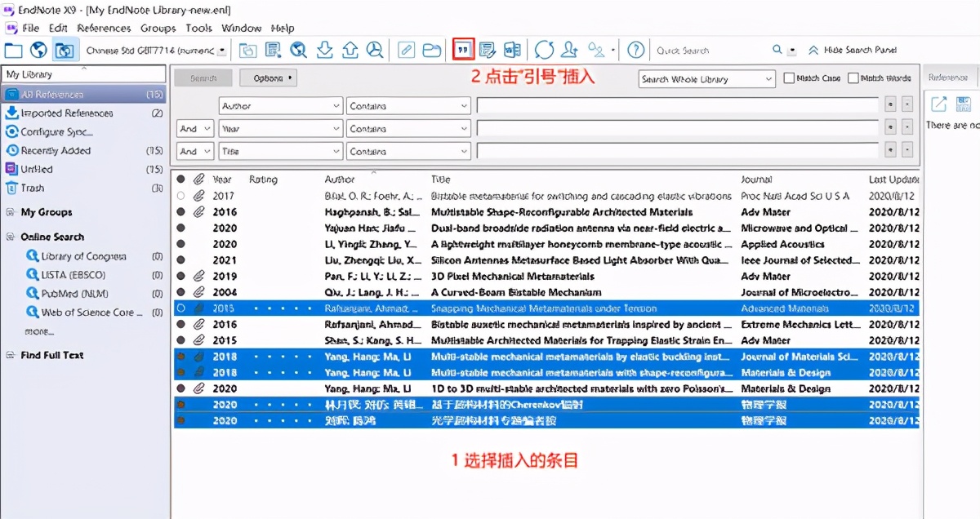Go to Word Processor icon
This screenshot has width=980, height=519.
pyautogui.click(x=512, y=50)
